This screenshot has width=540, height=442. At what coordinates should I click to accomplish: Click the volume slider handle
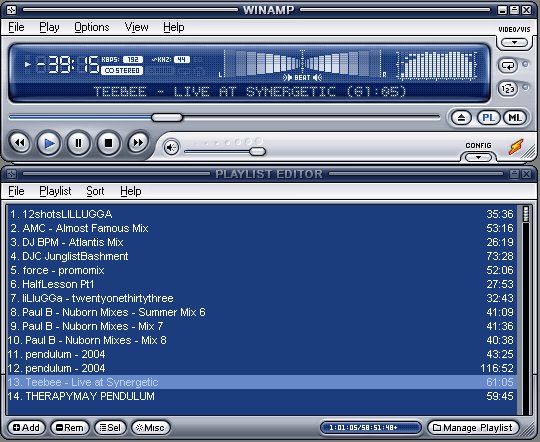tap(257, 151)
